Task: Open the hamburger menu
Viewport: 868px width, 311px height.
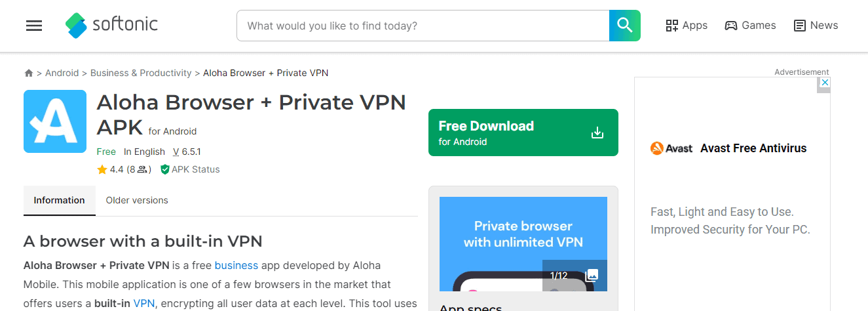Action: [34, 26]
